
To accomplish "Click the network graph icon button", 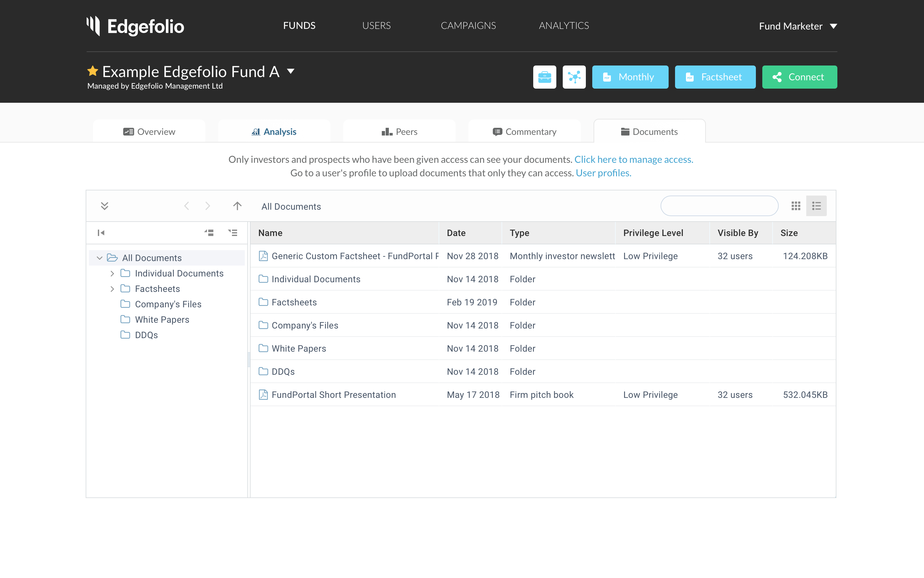I will coord(574,77).
